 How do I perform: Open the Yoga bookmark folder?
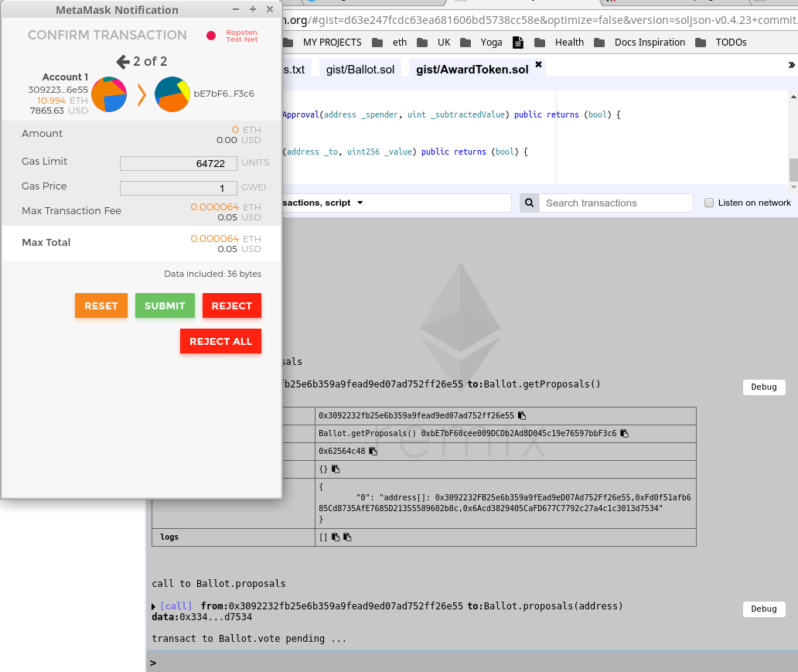point(482,43)
